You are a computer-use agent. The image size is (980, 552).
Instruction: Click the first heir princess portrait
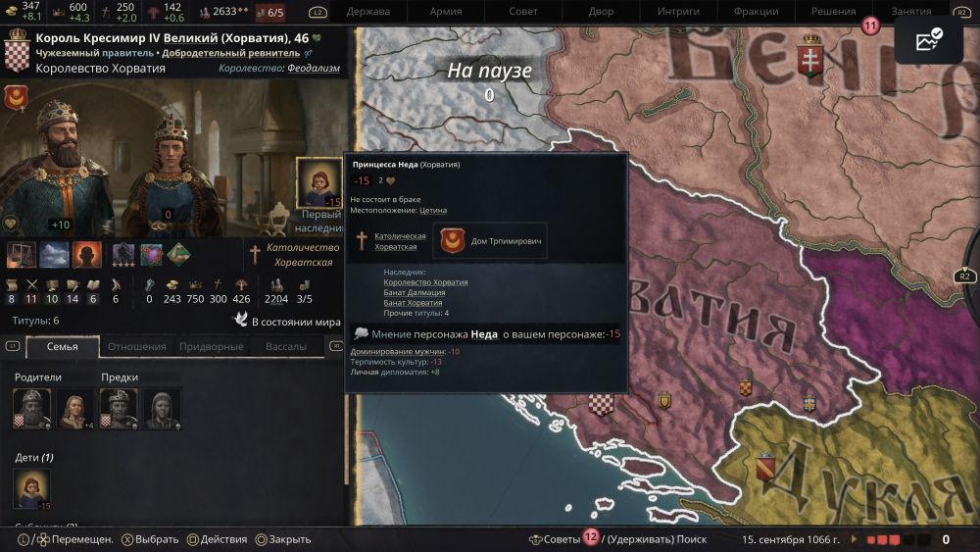click(x=319, y=182)
